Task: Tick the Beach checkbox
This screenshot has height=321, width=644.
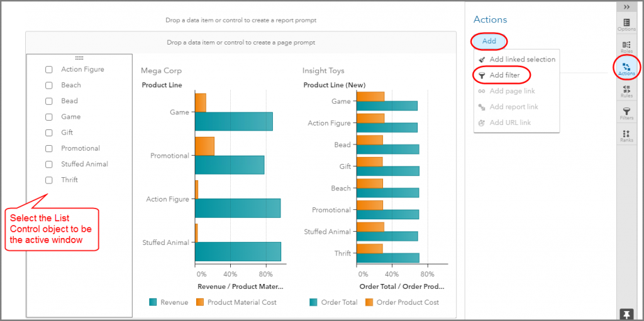Action: 49,85
